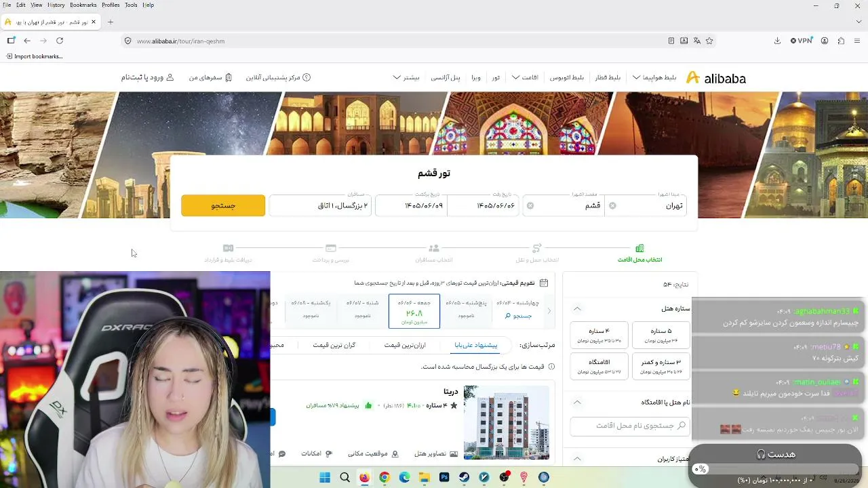Screen dimensions: 868x488
Task: Toggle the ۴ ستاره hotel filter
Action: (599, 335)
